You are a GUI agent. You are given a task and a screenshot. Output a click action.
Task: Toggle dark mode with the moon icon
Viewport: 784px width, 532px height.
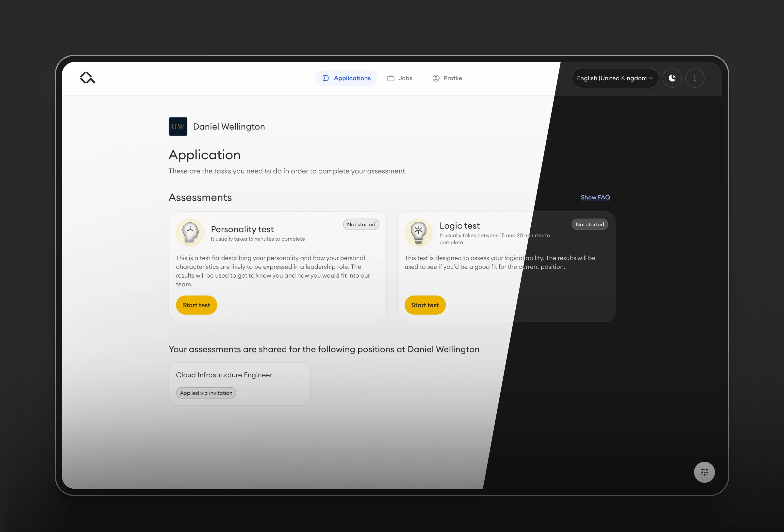[672, 78]
